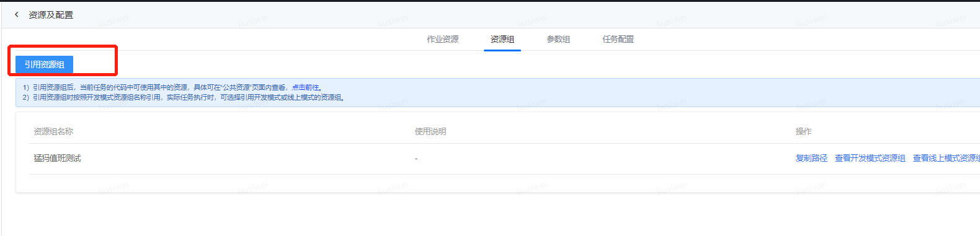Click the 使用说明 column header
Screen dimensions: 980x236
click(x=430, y=131)
